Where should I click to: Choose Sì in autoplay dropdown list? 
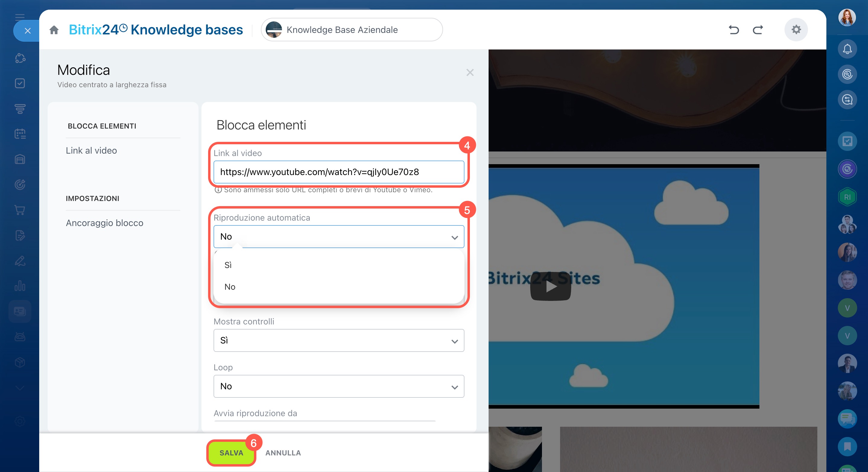click(228, 265)
